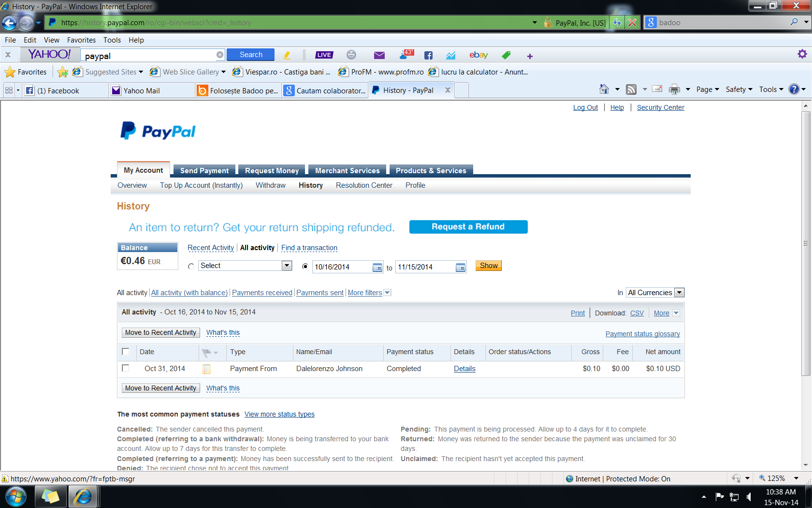Open the Favorites menu in menu bar
This screenshot has height=508, width=812.
pyautogui.click(x=81, y=40)
